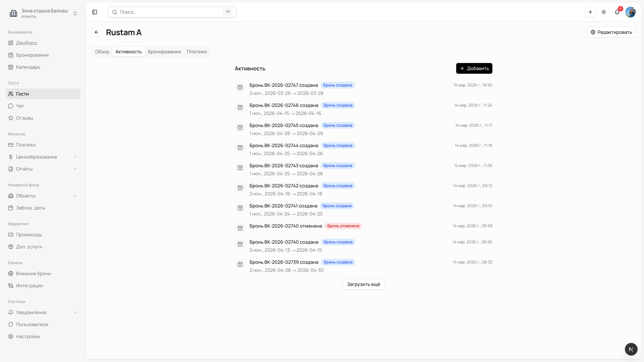644x362 pixels.
Task: Toggle the sidebar panel icon
Action: coord(94,12)
